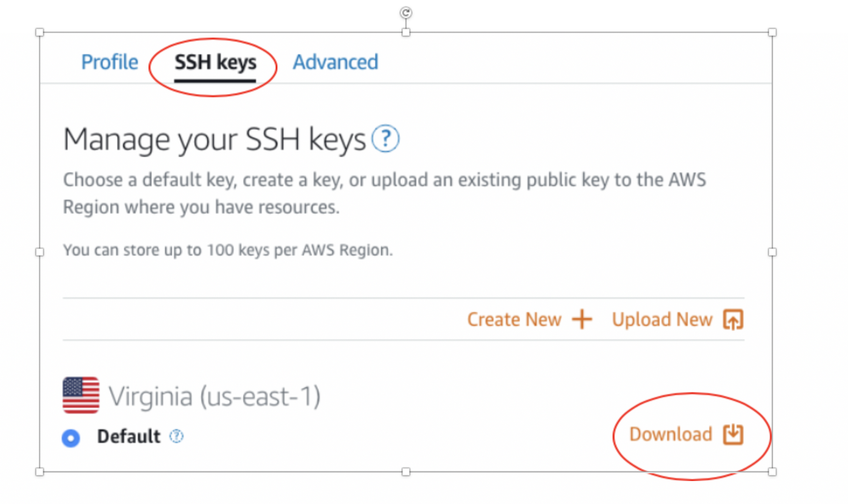This screenshot has width=848, height=504.
Task: Switch to the Profile tab
Action: pos(110,62)
